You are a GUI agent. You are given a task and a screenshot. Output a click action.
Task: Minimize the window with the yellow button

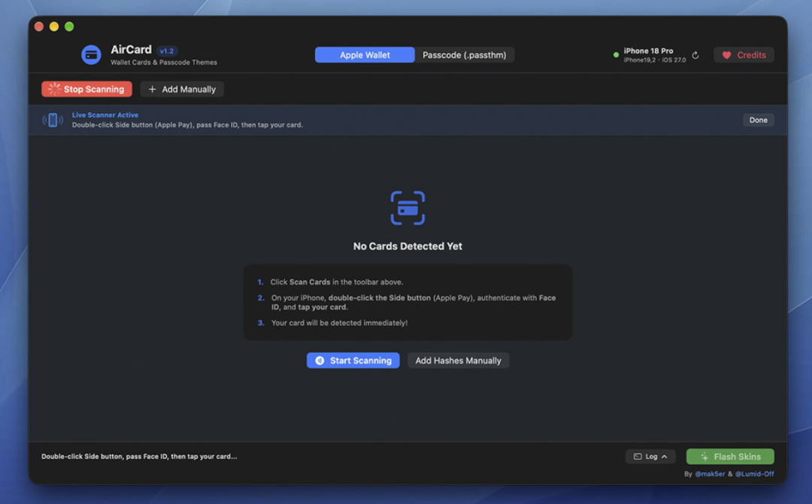click(54, 26)
